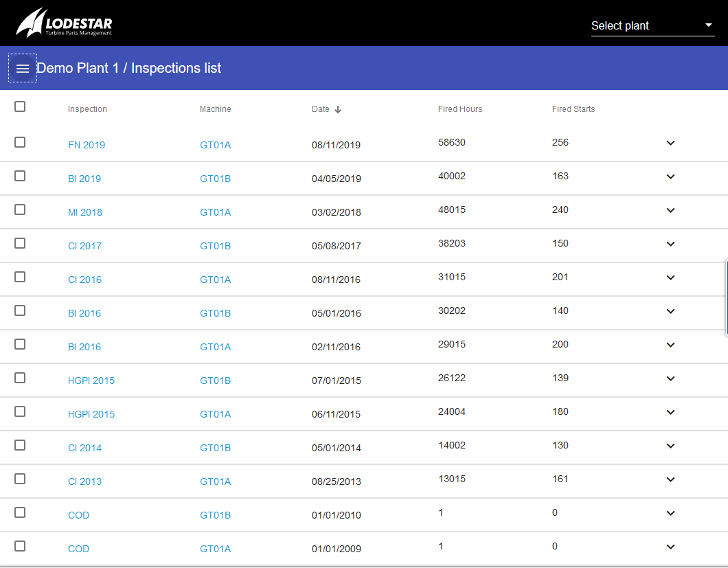The height and width of the screenshot is (568, 728).
Task: Click the Date sort arrow icon
Action: coord(338,109)
